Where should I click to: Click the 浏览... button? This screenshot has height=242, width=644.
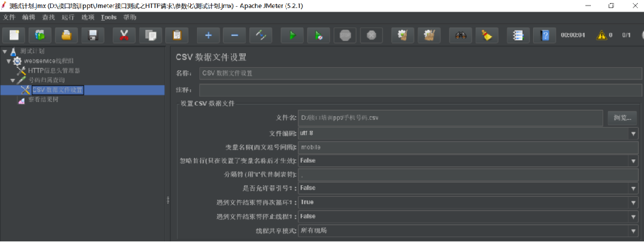click(623, 118)
